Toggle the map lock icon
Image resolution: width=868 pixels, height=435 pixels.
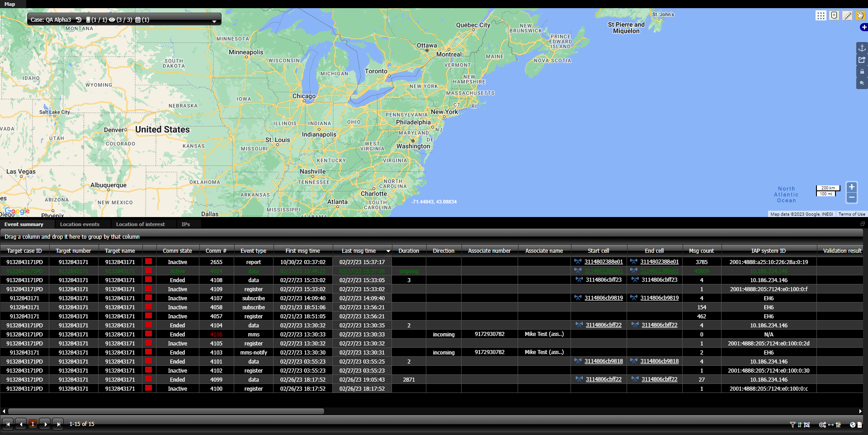[x=862, y=71]
